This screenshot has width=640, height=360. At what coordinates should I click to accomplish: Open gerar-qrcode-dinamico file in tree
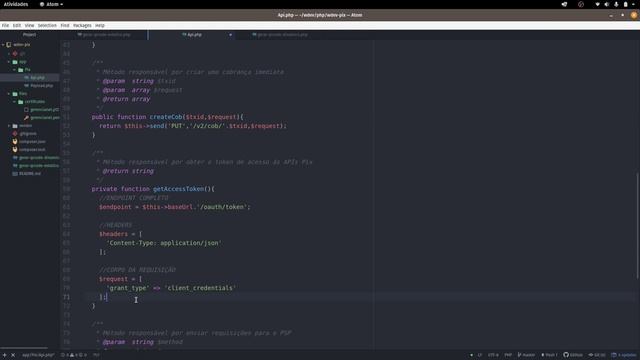[x=39, y=158]
